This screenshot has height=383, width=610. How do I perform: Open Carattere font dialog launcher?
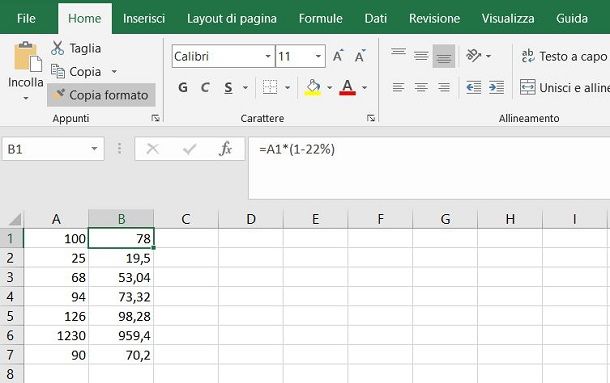(371, 118)
